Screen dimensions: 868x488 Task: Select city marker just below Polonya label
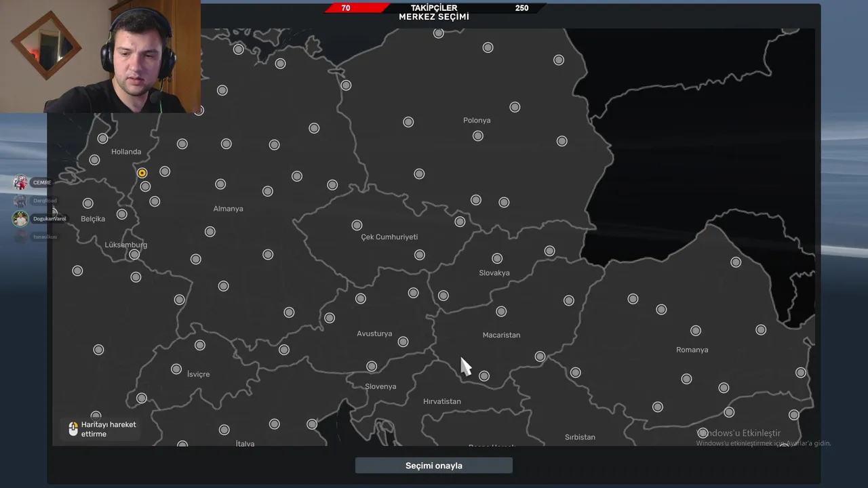point(478,136)
